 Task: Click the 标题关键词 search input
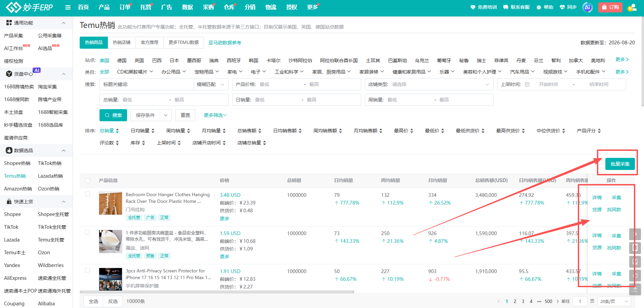tap(147, 84)
